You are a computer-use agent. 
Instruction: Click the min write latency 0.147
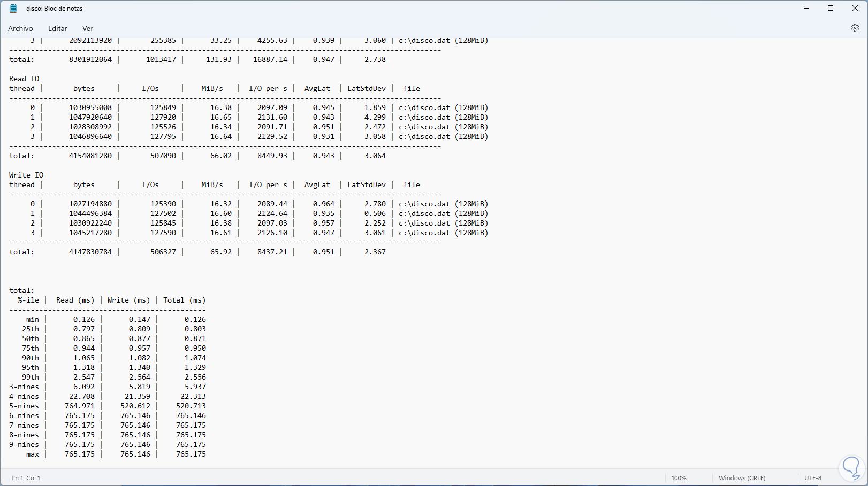140,319
